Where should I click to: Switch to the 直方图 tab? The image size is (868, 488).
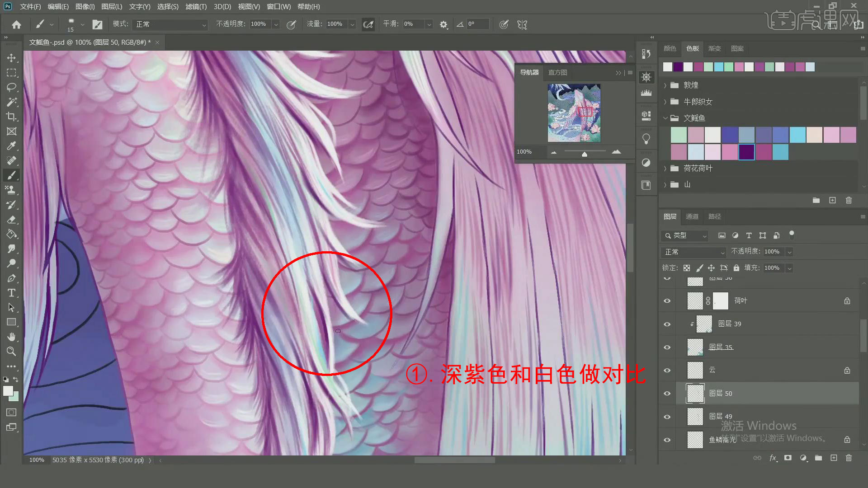pyautogui.click(x=557, y=72)
